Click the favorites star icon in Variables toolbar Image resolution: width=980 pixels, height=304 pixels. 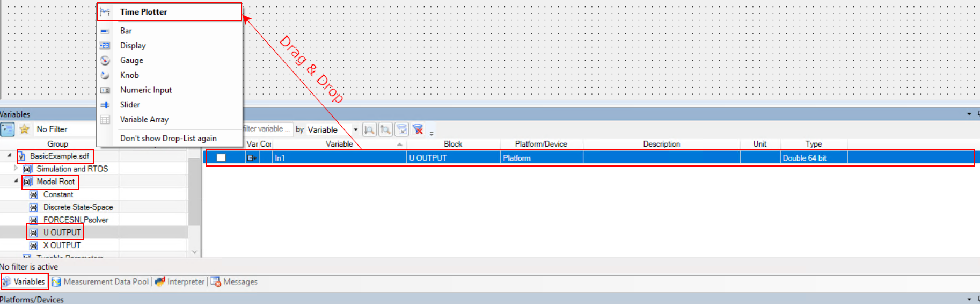pyautogui.click(x=24, y=129)
